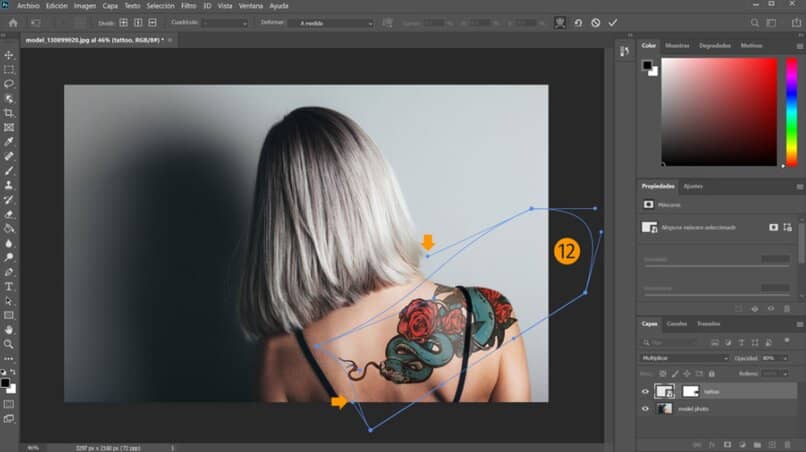Image resolution: width=806 pixels, height=452 pixels.
Task: Open the layer filter type dropdown
Action: click(x=670, y=342)
